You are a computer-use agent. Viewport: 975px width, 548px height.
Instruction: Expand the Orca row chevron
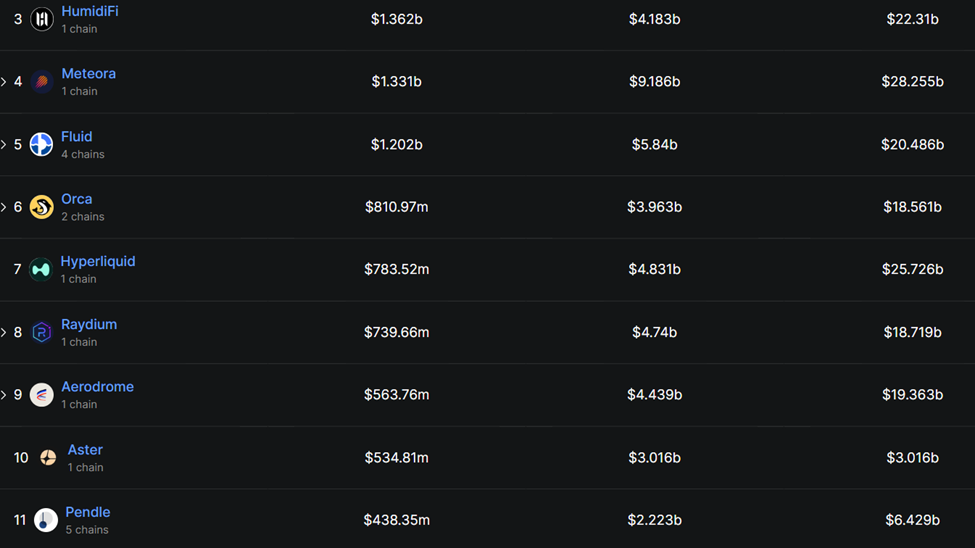click(x=4, y=207)
